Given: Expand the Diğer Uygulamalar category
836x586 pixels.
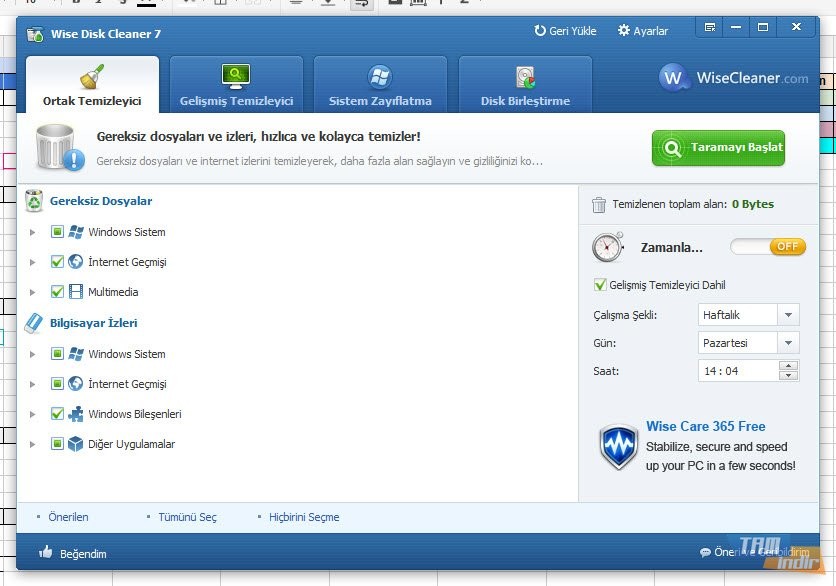Looking at the screenshot, I should (x=33, y=444).
